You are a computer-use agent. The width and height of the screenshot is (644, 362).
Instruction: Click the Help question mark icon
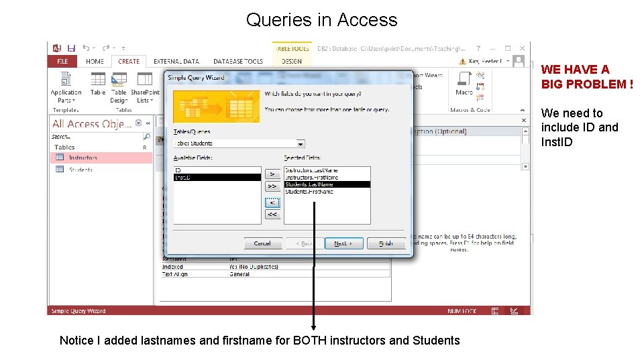click(x=478, y=48)
